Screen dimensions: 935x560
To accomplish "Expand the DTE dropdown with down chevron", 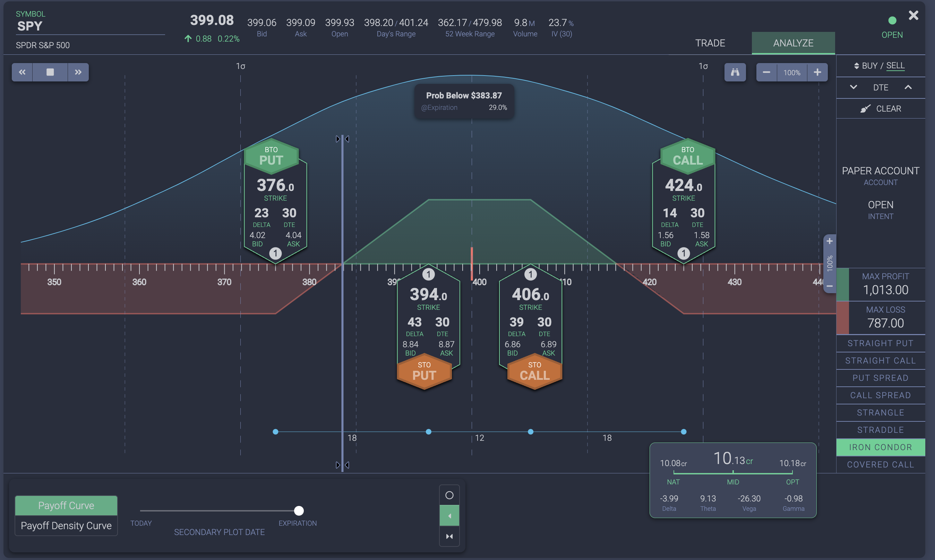I will pyautogui.click(x=853, y=87).
